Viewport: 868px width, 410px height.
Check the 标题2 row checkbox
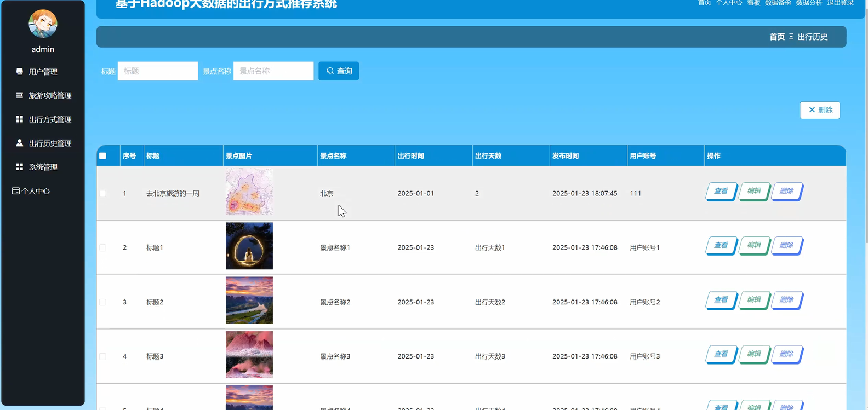[102, 302]
